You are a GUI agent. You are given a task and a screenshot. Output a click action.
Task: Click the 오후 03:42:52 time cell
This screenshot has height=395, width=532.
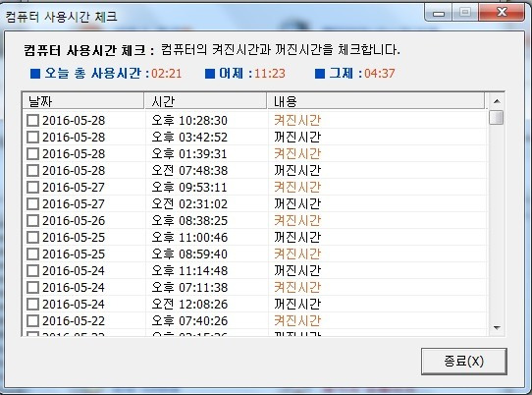(x=189, y=137)
